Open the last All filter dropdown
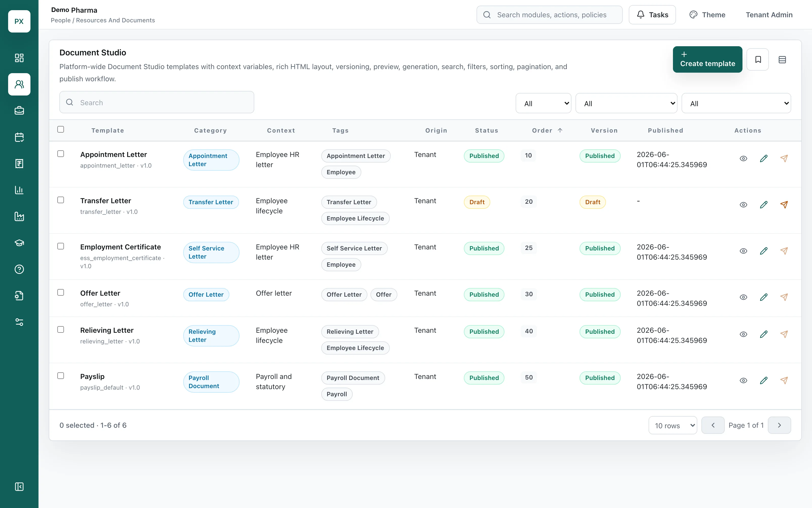The height and width of the screenshot is (508, 812). pyautogui.click(x=736, y=103)
